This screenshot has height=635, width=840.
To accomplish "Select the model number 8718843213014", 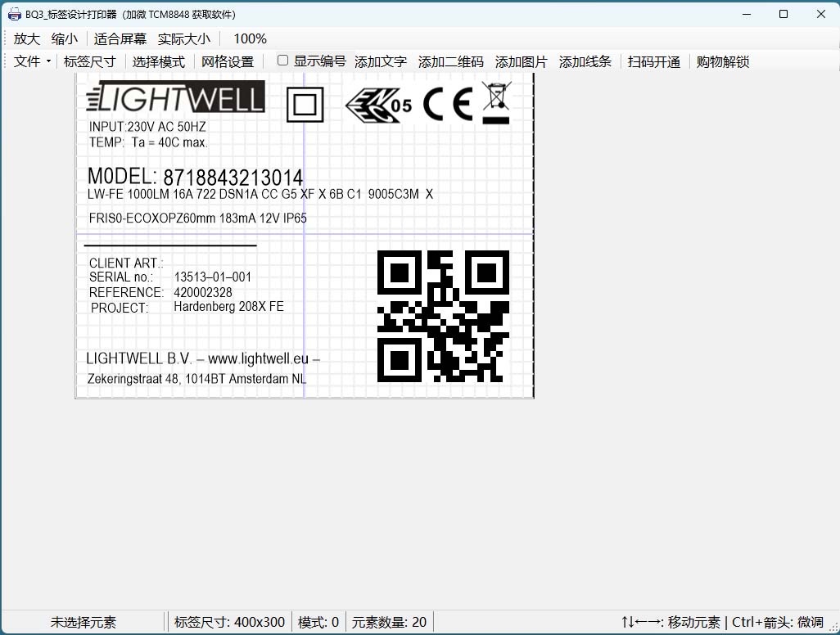I will [233, 178].
